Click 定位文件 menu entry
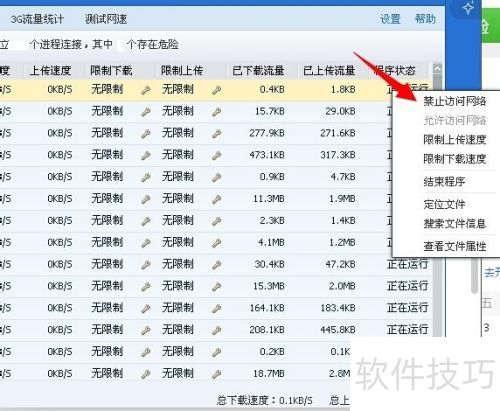The image size is (500, 411). pyautogui.click(x=444, y=204)
